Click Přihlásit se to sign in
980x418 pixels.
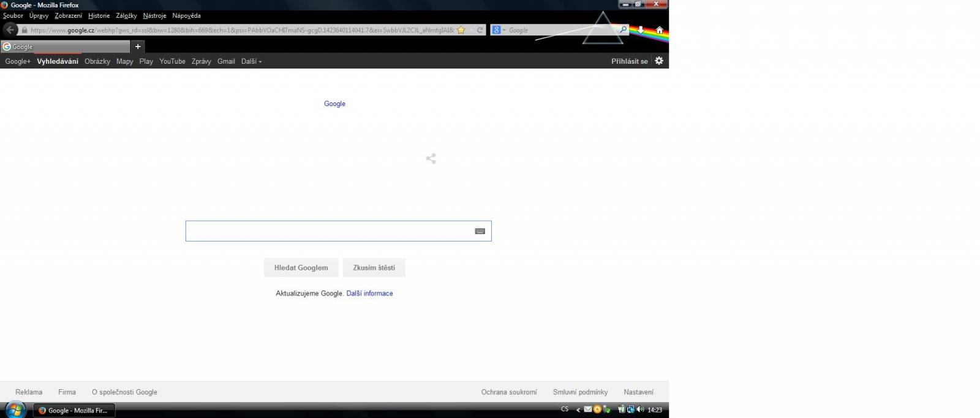[629, 61]
